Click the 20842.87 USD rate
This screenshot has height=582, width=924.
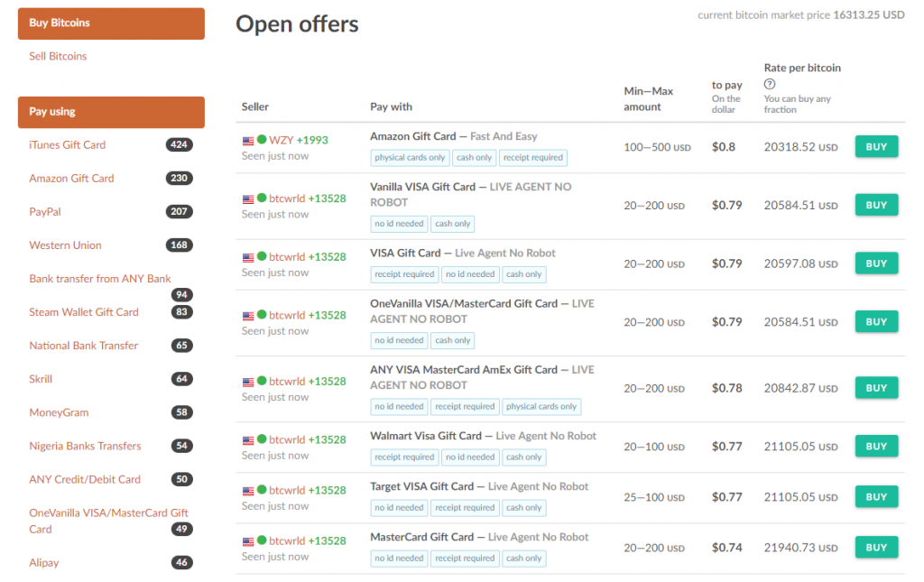tap(801, 388)
